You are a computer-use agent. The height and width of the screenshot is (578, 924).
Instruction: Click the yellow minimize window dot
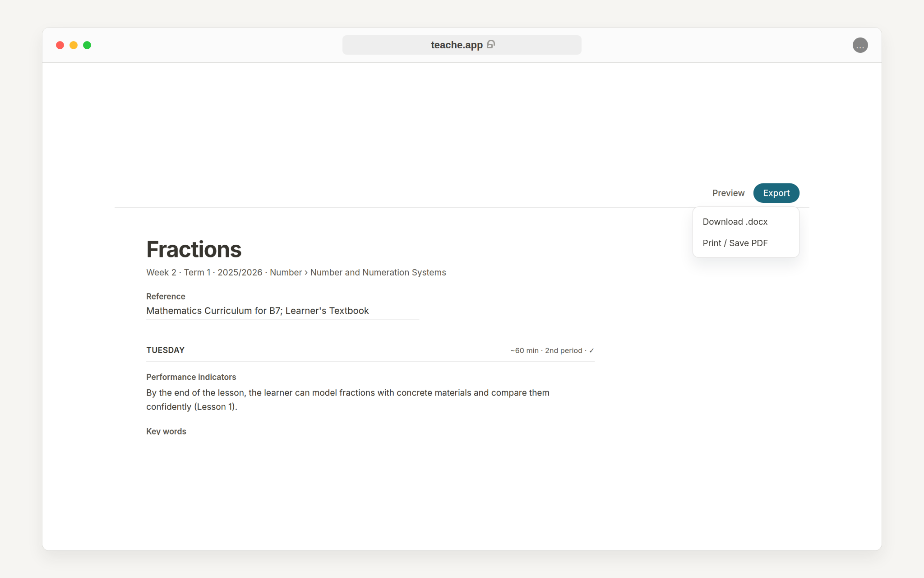click(x=74, y=45)
